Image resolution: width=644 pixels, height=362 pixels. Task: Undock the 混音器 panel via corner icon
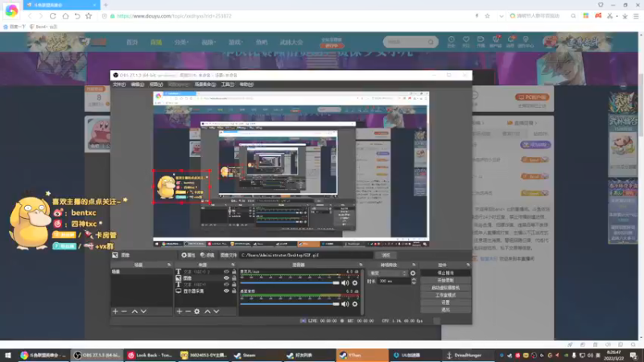tap(361, 265)
